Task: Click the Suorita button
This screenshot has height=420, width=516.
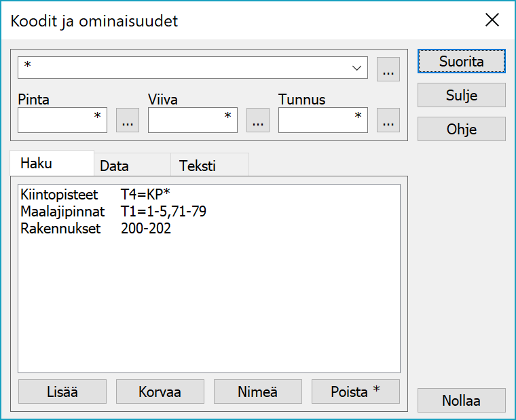Action: tap(461, 61)
